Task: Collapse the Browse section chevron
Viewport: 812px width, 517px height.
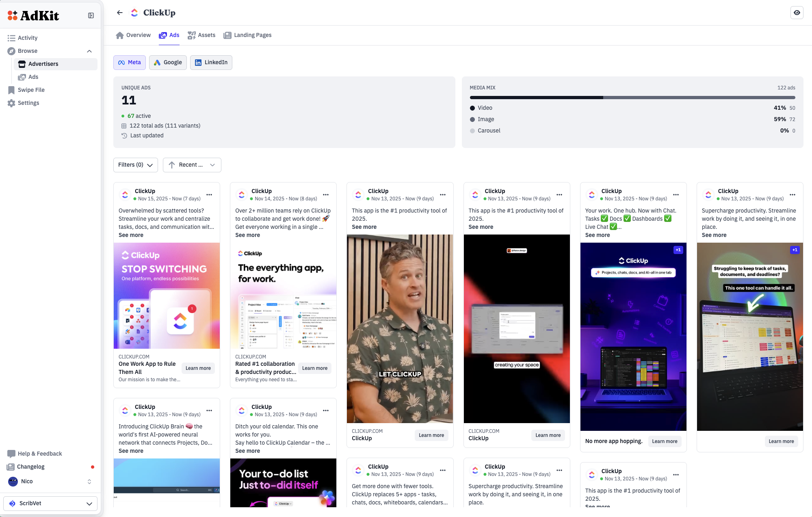Action: point(89,51)
